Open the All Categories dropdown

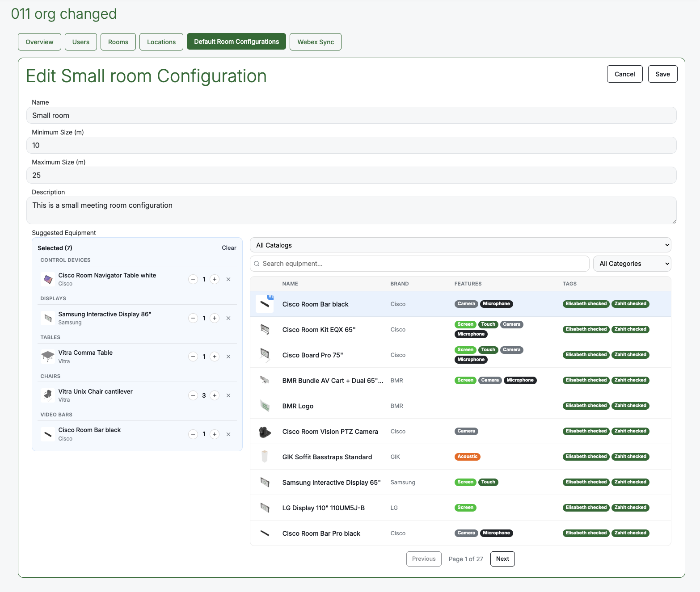coord(632,264)
